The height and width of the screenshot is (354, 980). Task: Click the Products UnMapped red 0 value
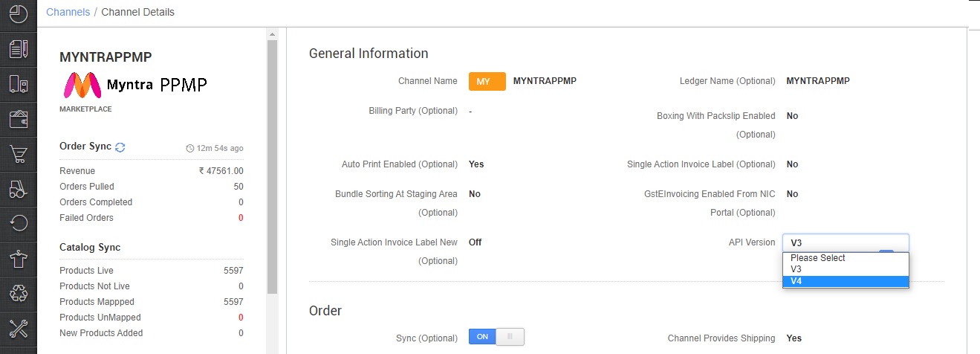241,318
